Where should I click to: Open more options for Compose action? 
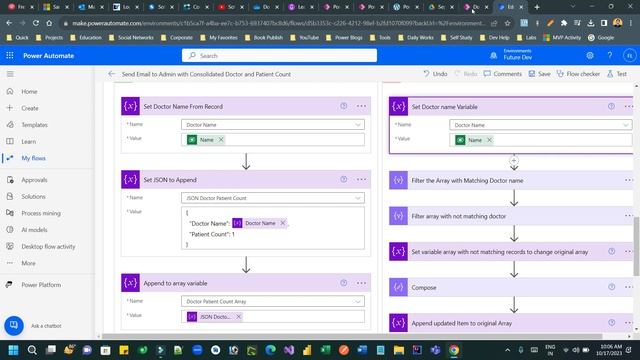628,287
